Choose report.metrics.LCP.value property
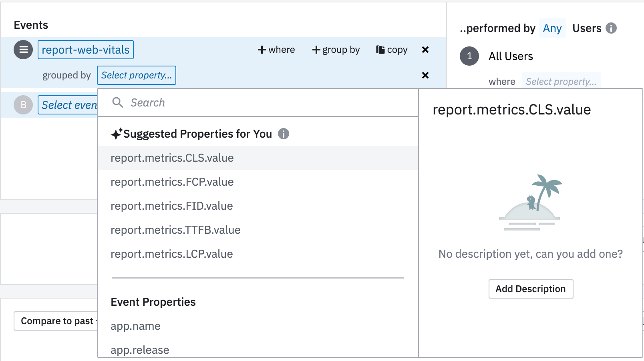644x361 pixels. (172, 254)
